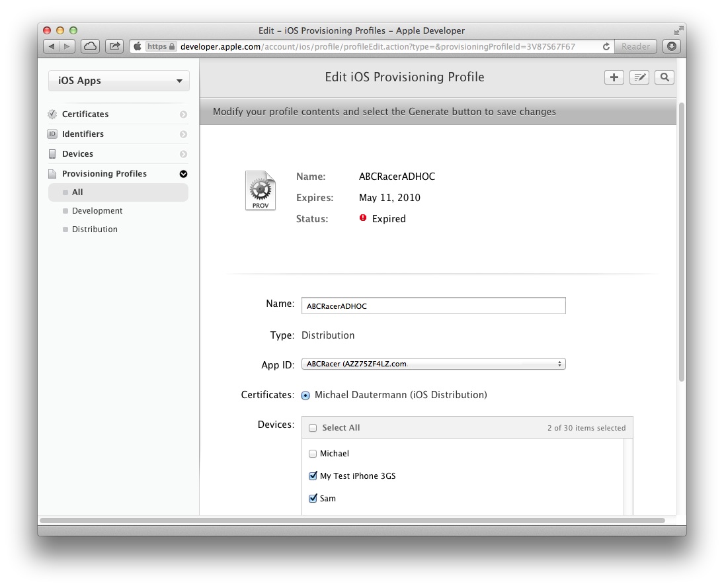Go back with the Safari back arrow
The width and height of the screenshot is (724, 588).
tap(52, 46)
